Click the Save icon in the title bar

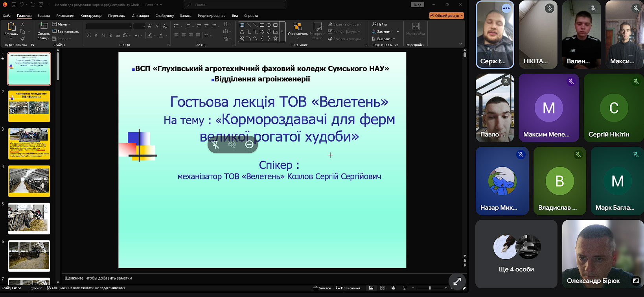click(14, 5)
